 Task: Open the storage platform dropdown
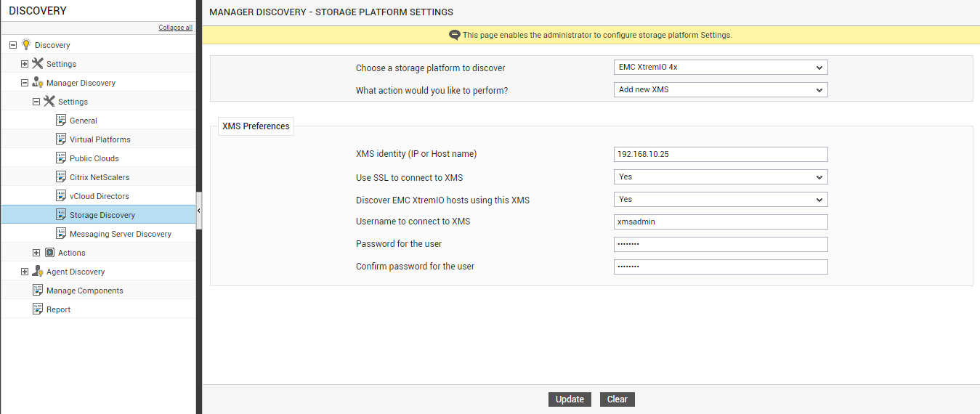coord(721,68)
